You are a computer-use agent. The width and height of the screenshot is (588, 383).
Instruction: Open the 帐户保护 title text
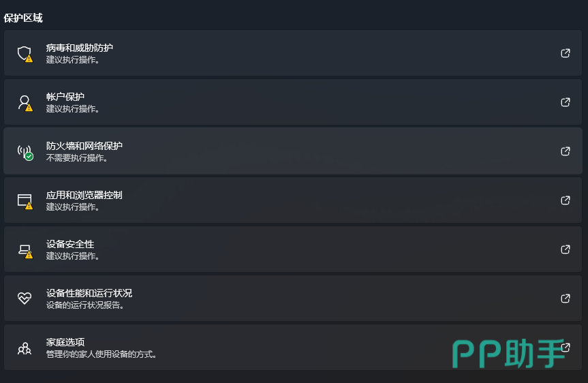65,97
